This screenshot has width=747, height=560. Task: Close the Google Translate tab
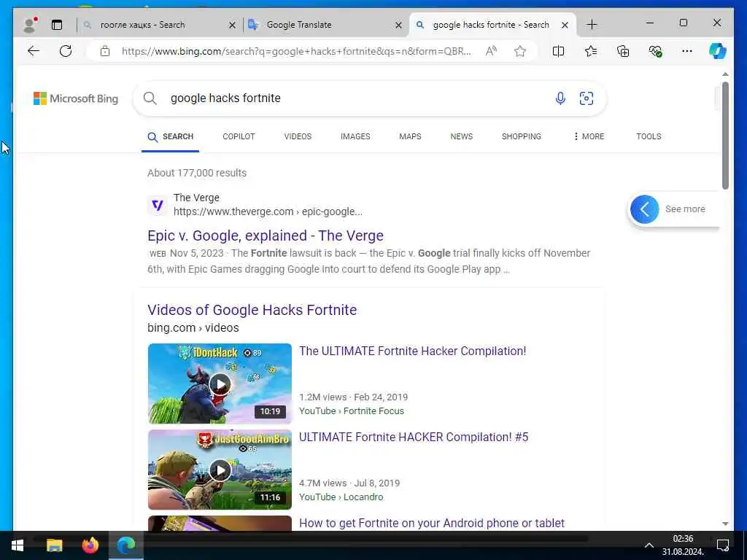pos(399,25)
